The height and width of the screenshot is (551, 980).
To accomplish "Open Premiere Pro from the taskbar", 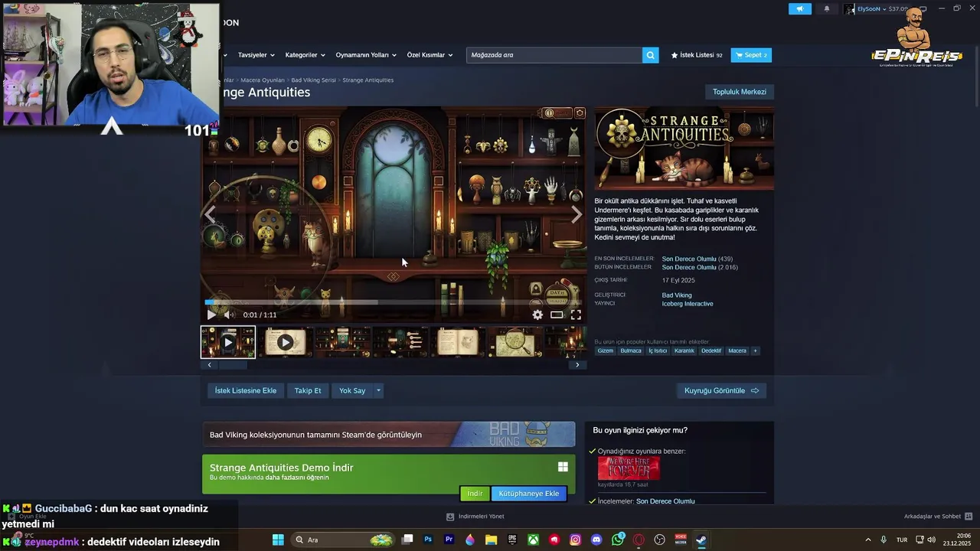I will tap(449, 540).
